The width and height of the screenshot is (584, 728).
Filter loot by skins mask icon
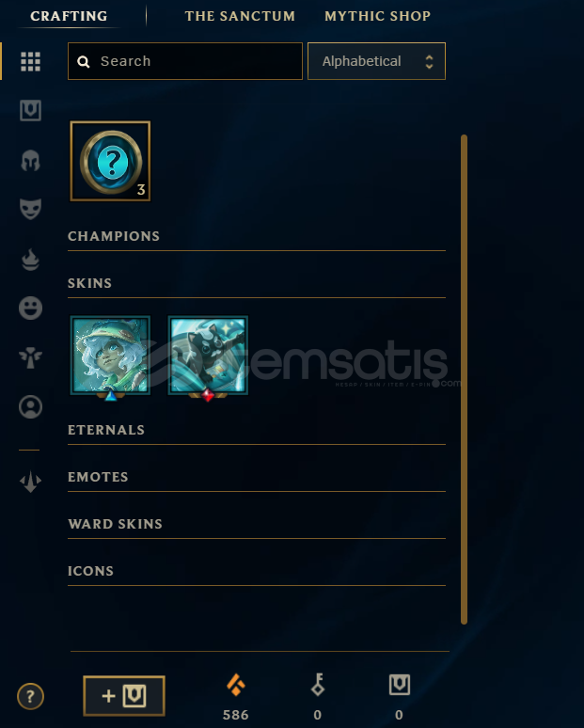(31, 209)
